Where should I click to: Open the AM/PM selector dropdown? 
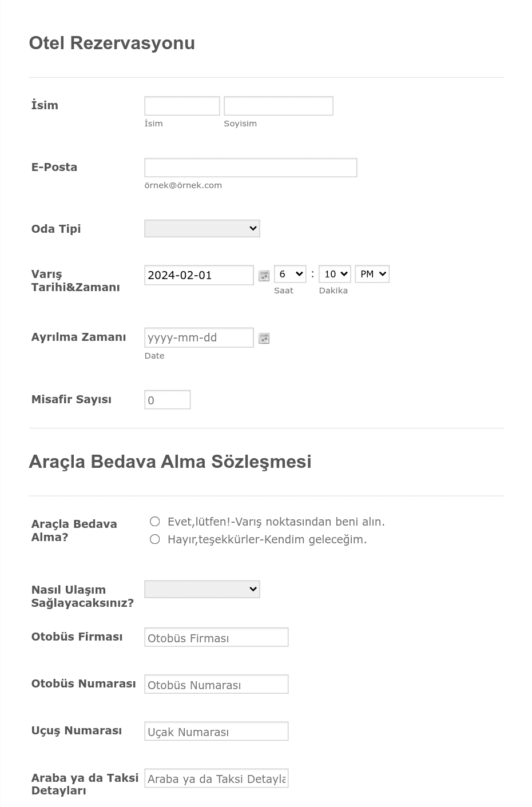click(372, 274)
